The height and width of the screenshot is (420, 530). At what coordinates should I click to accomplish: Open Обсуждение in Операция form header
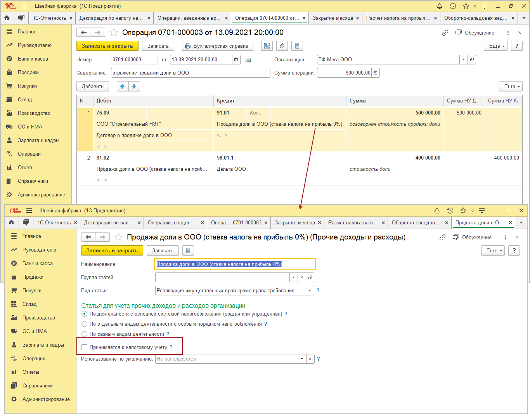click(x=475, y=33)
